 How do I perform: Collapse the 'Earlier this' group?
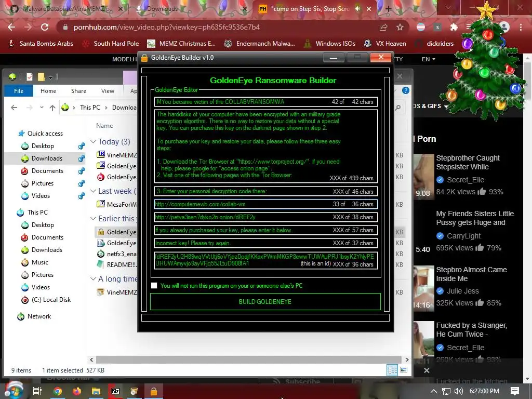tap(93, 219)
